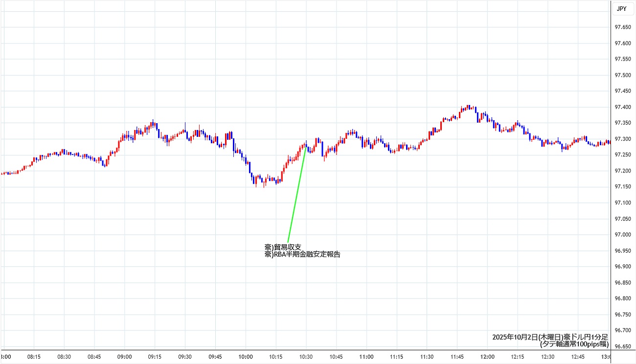636x364 pixels.
Task: Select the 09:45 time axis label
Action: pyautogui.click(x=215, y=357)
